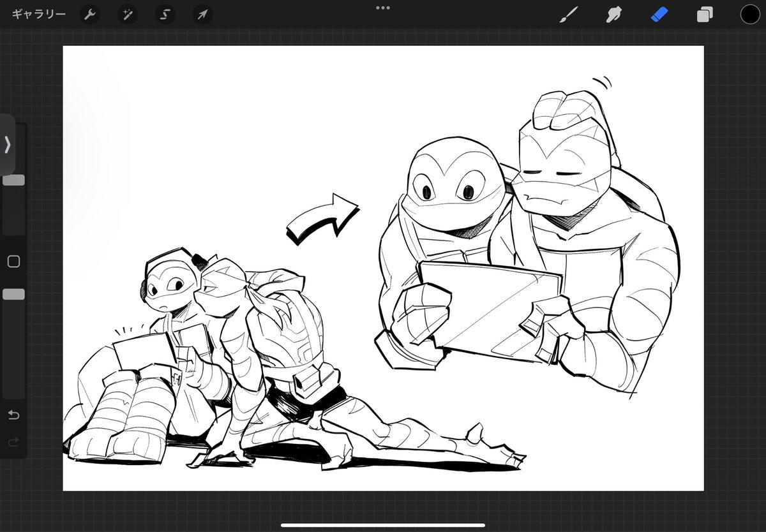Open the Actions wrench menu
Image resolution: width=766 pixels, height=532 pixels.
89,14
